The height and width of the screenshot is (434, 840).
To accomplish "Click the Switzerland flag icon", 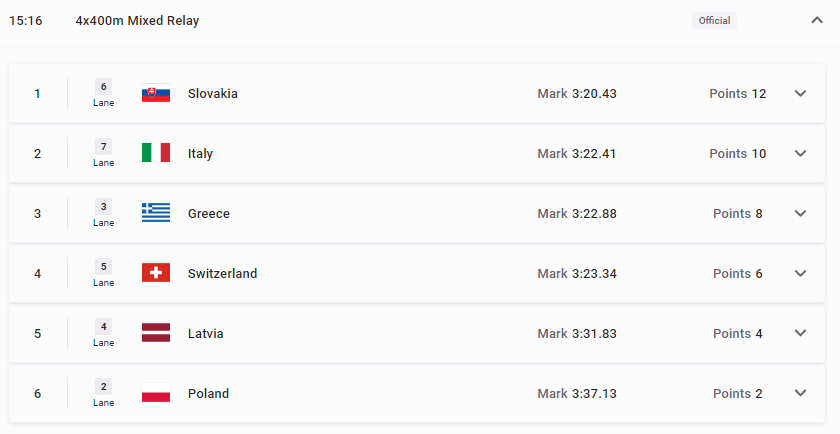I will click(156, 273).
